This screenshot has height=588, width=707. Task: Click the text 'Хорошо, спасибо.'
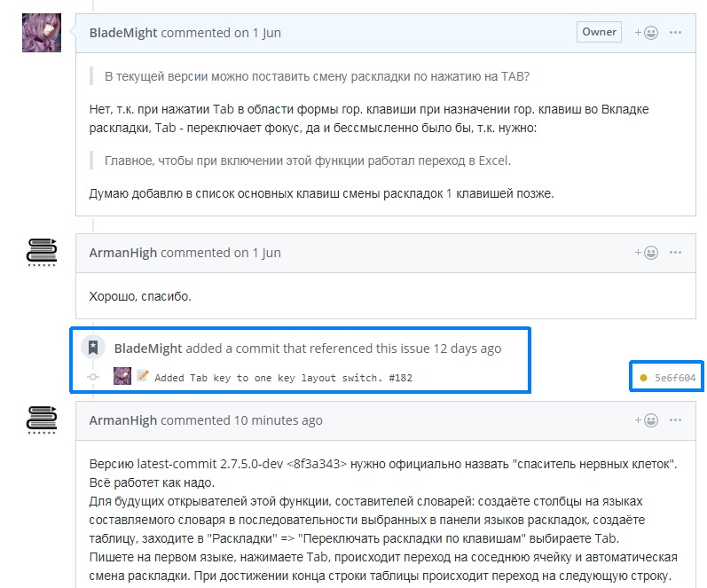click(x=140, y=296)
